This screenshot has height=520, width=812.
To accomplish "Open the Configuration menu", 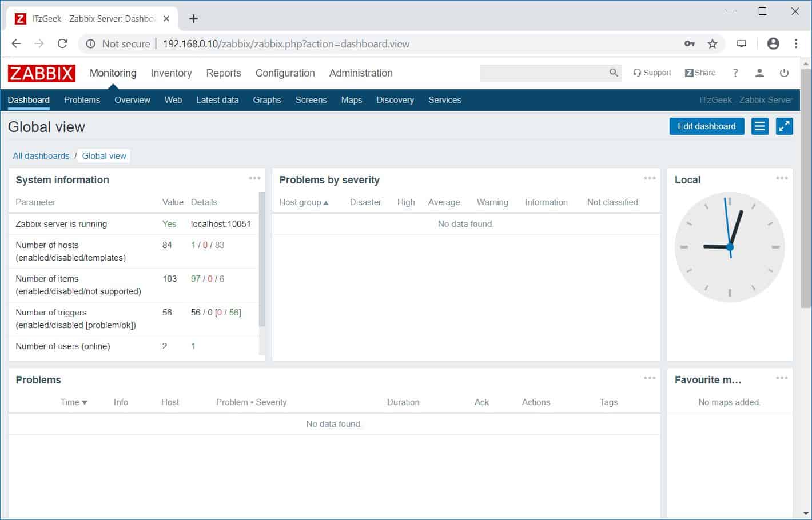I will (285, 73).
